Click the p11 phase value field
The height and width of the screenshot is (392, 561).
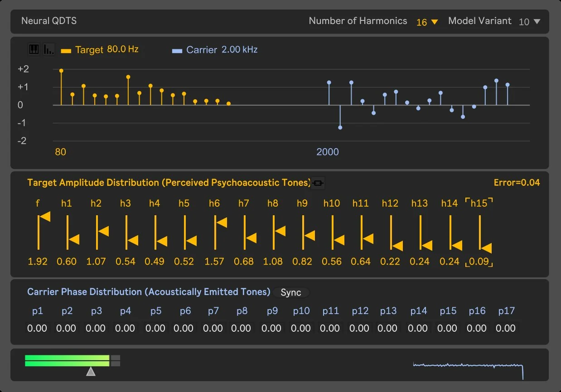[330, 329]
